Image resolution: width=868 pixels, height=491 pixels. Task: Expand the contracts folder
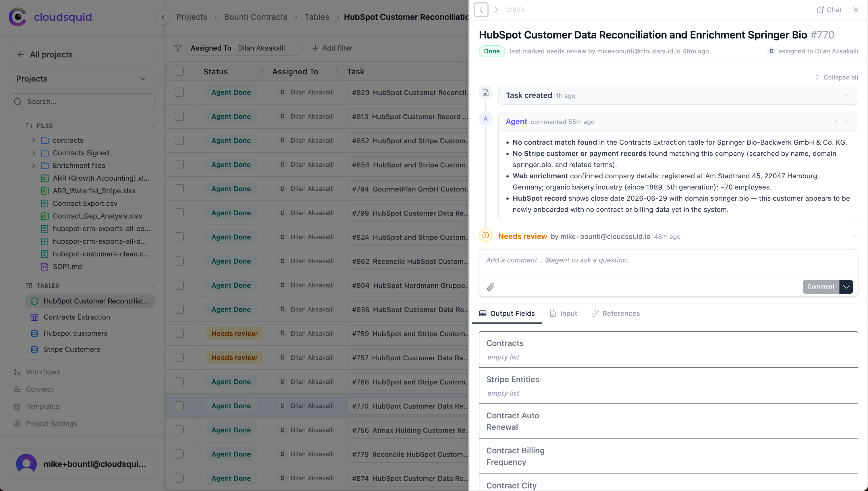click(x=34, y=140)
